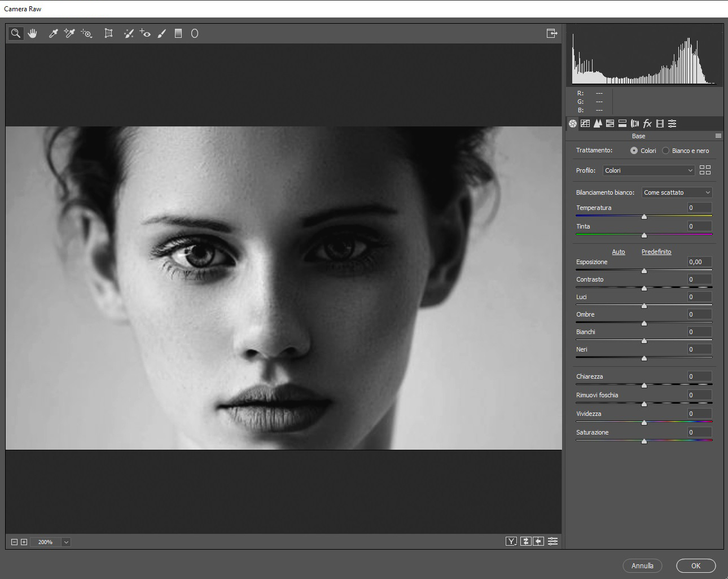Zoom out with the minus button
728x579 pixels.
(x=15, y=542)
